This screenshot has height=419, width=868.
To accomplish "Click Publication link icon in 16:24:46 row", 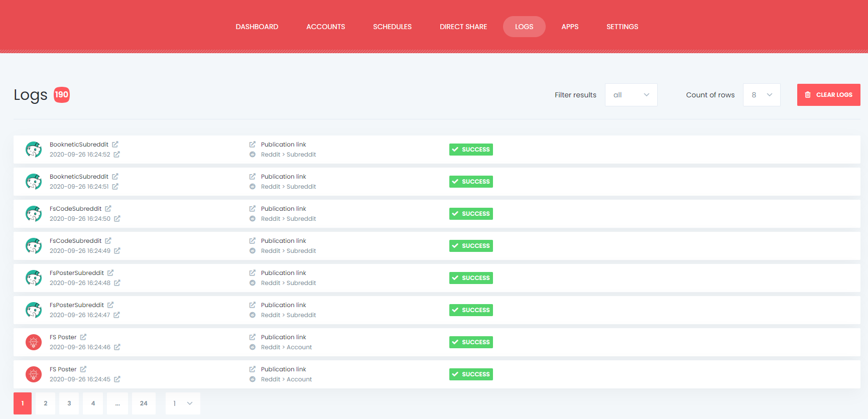I will (x=253, y=337).
